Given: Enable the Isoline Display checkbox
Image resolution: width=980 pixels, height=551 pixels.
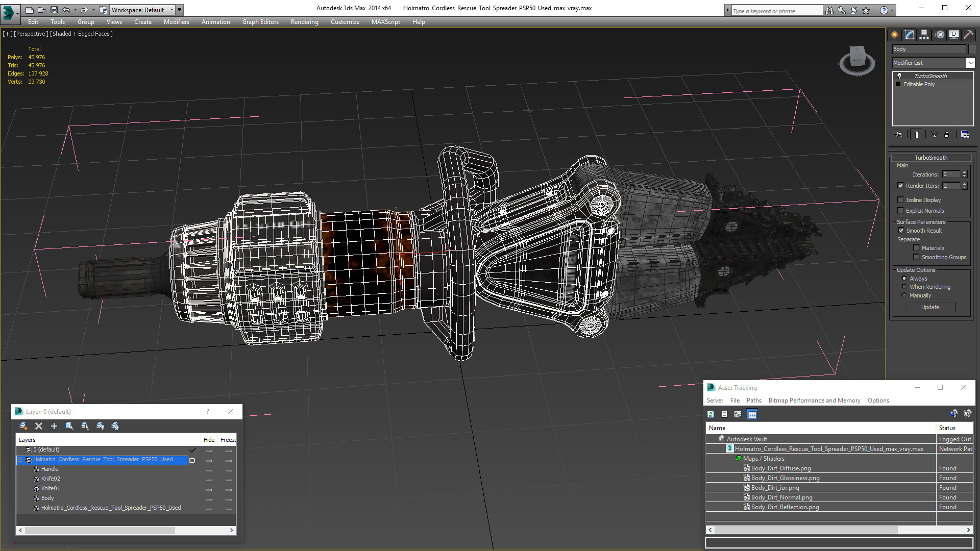Looking at the screenshot, I should point(900,200).
